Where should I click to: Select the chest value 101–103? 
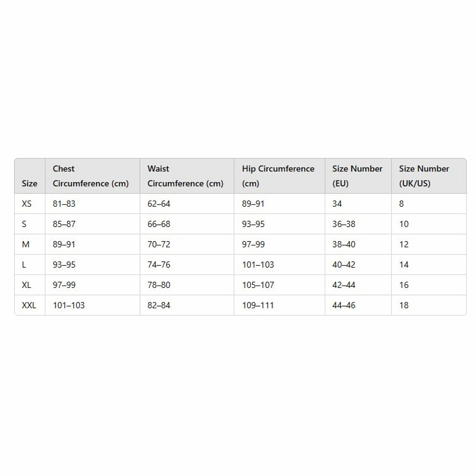[69, 305]
